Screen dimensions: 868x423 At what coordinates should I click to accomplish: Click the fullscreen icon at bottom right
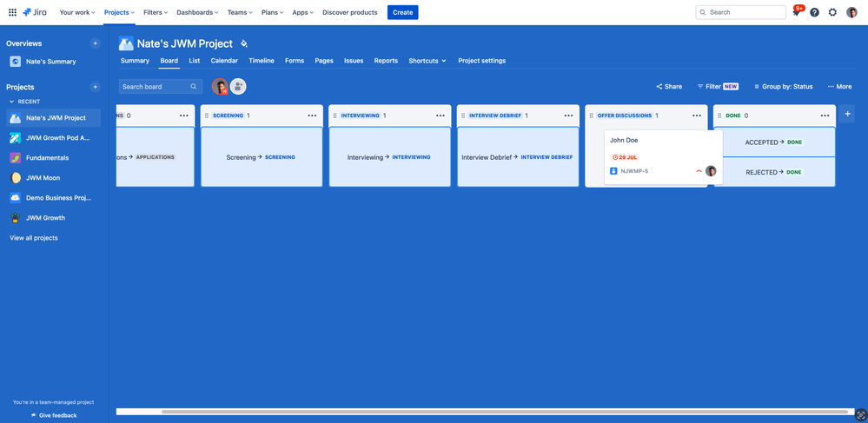point(860,414)
